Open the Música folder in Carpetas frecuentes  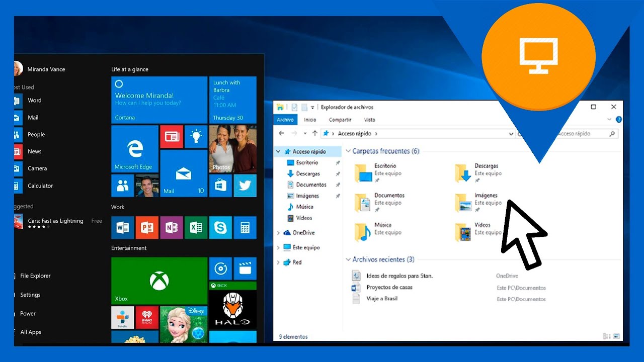pos(379,232)
